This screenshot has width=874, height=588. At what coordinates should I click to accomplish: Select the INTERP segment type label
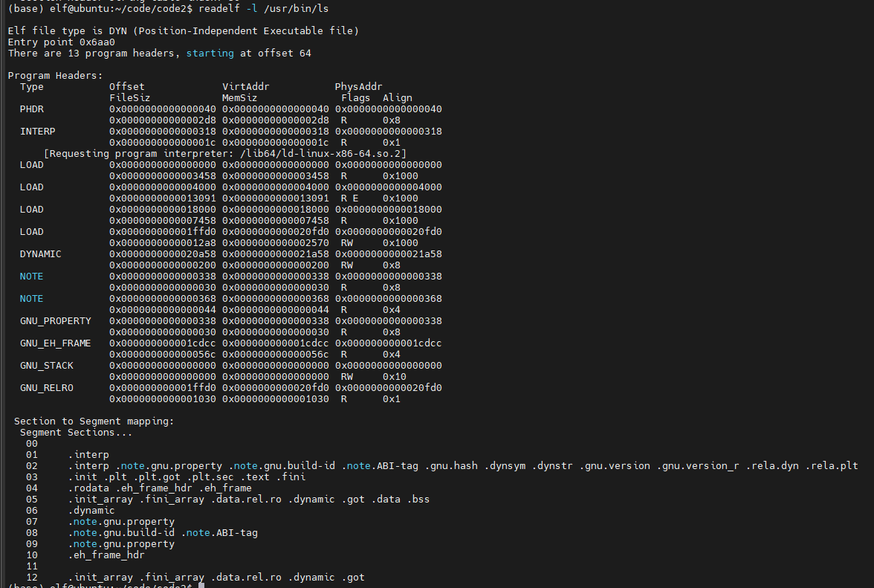point(38,132)
